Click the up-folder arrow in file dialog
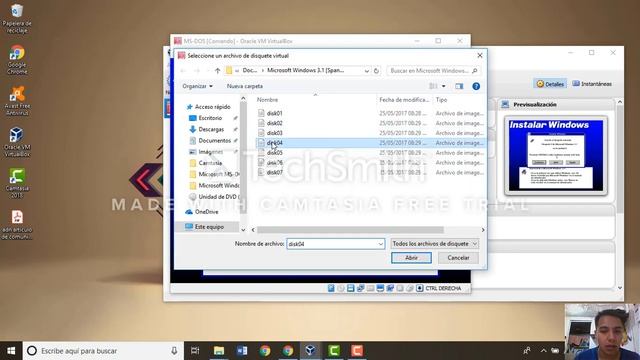 218,71
